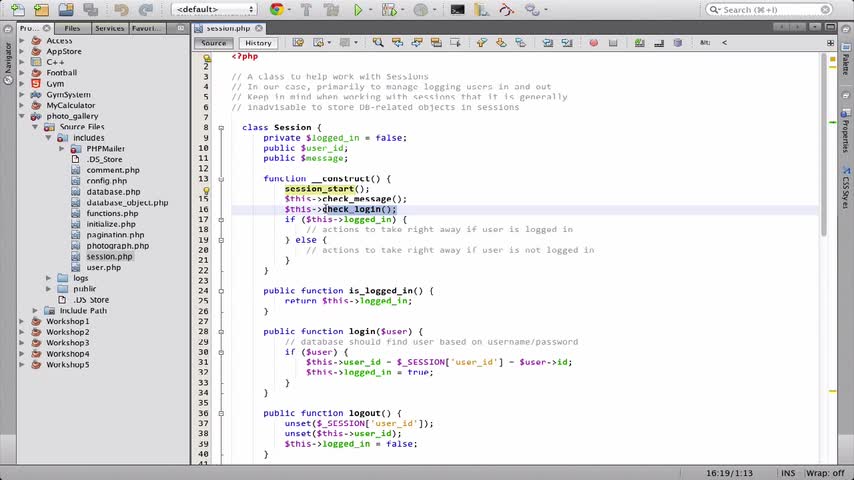
Task: Click the Redo arrow icon
Action: tap(145, 9)
